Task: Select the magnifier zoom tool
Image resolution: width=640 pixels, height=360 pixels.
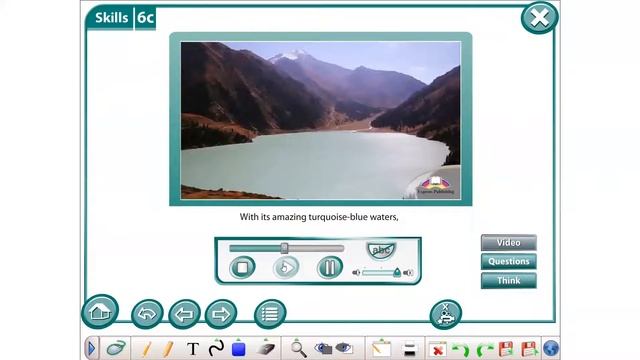Action: [x=298, y=349]
